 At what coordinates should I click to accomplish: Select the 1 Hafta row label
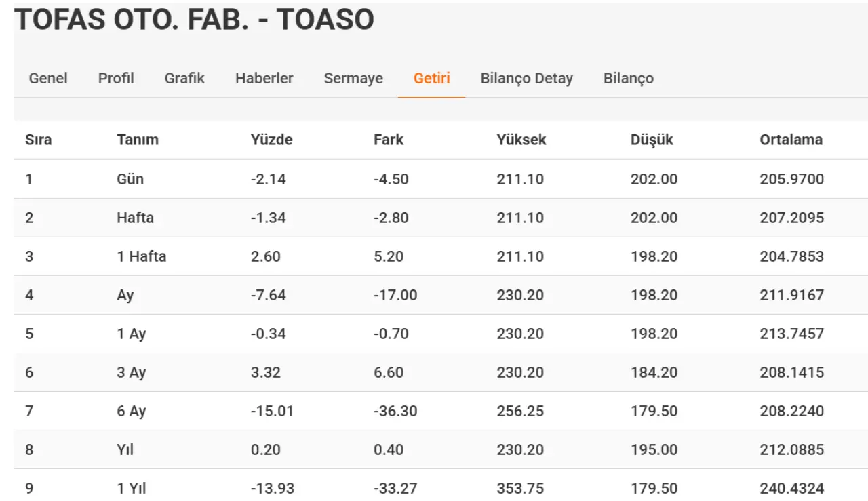pos(142,257)
